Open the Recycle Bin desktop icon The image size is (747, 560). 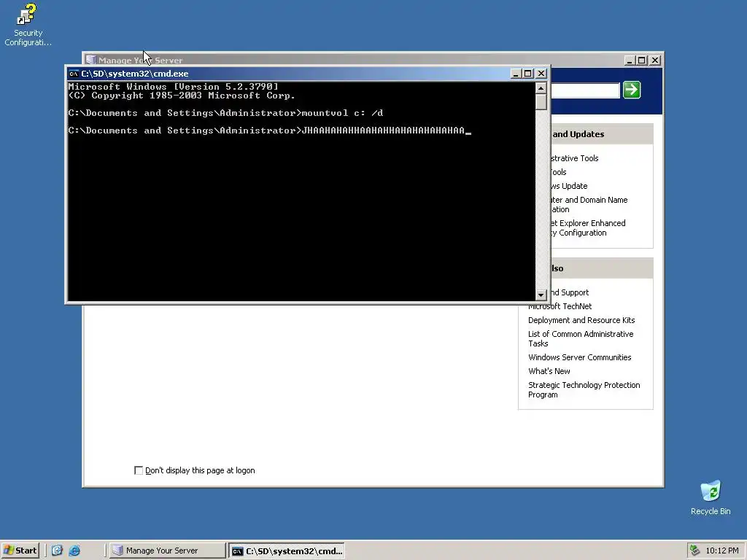711,497
